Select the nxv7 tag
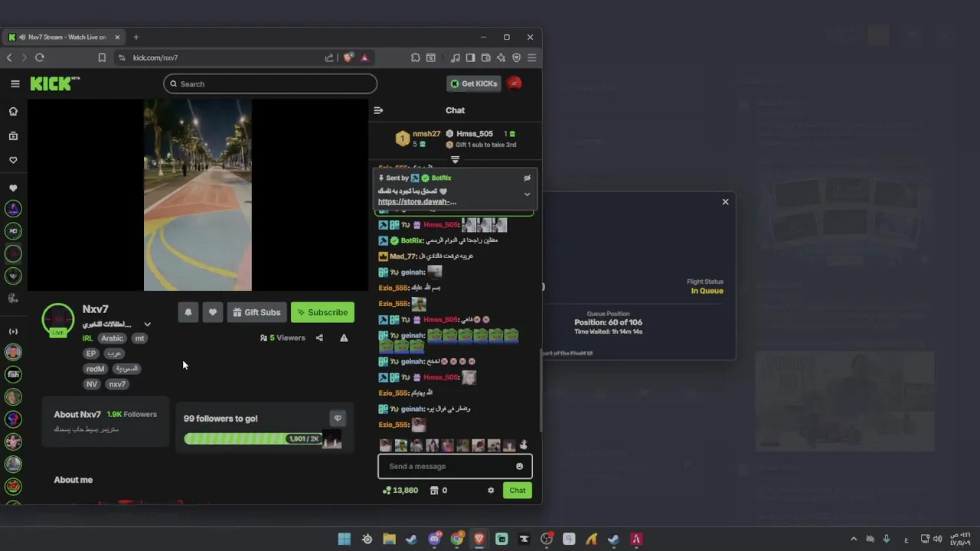Screen dimensions: 980x551 coord(117,384)
